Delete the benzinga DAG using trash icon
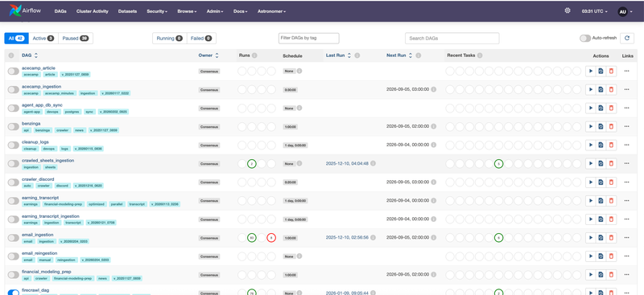 pyautogui.click(x=611, y=126)
